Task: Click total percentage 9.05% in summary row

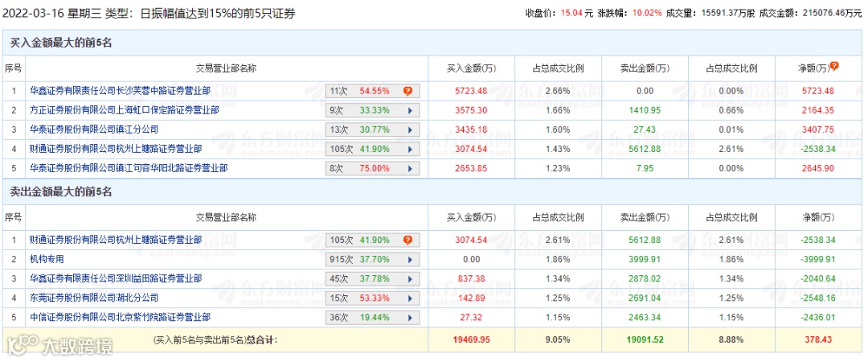Action: coord(558,339)
